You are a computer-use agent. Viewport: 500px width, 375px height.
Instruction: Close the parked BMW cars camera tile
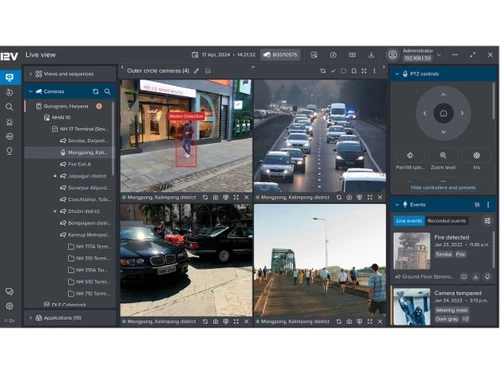tap(246, 321)
